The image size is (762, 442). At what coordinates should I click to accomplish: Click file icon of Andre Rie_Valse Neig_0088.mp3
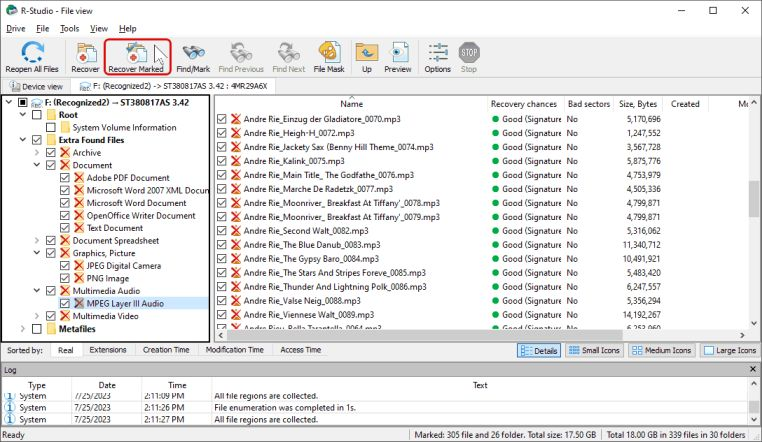(236, 301)
